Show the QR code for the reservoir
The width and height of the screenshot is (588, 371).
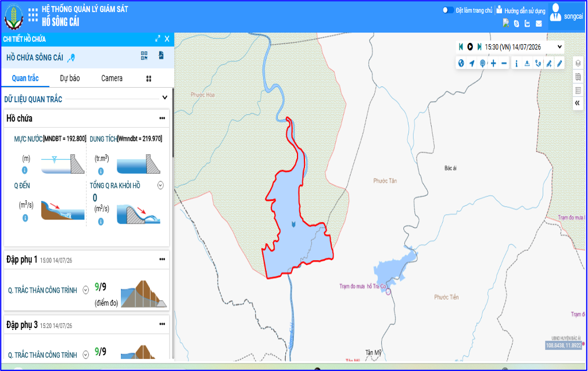[144, 56]
